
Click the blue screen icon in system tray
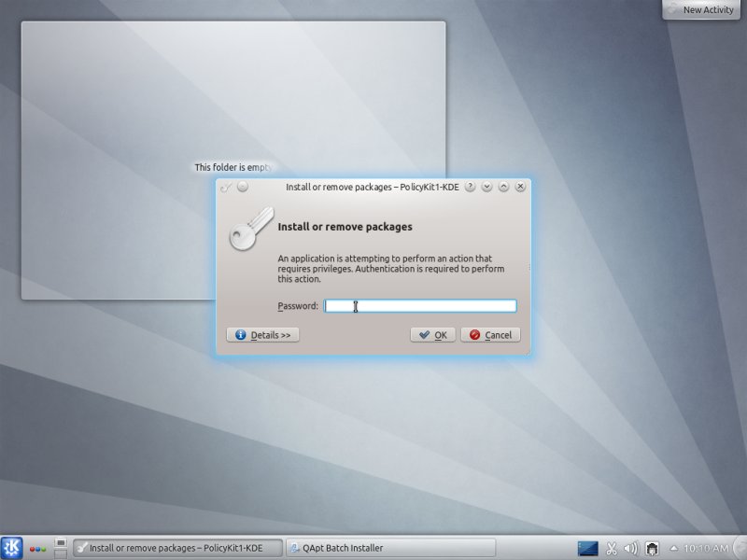click(588, 549)
